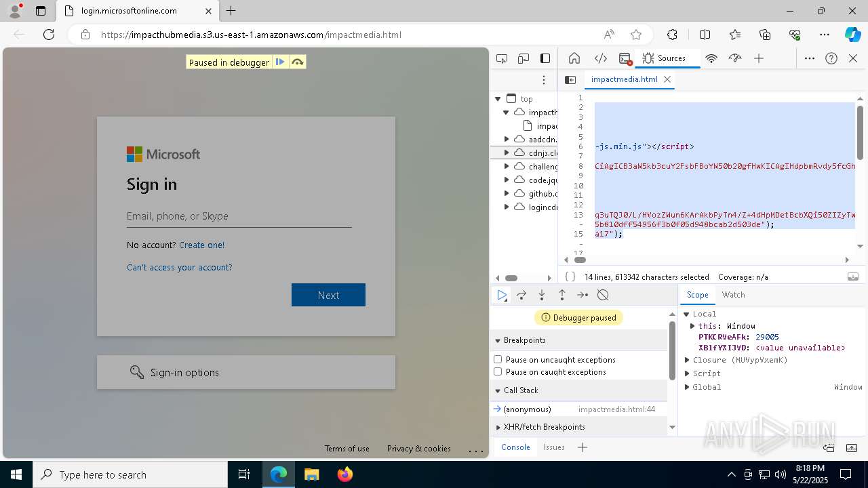Toggle the navigator pane icon
Viewport: 868px width, 488px height.
tap(570, 79)
